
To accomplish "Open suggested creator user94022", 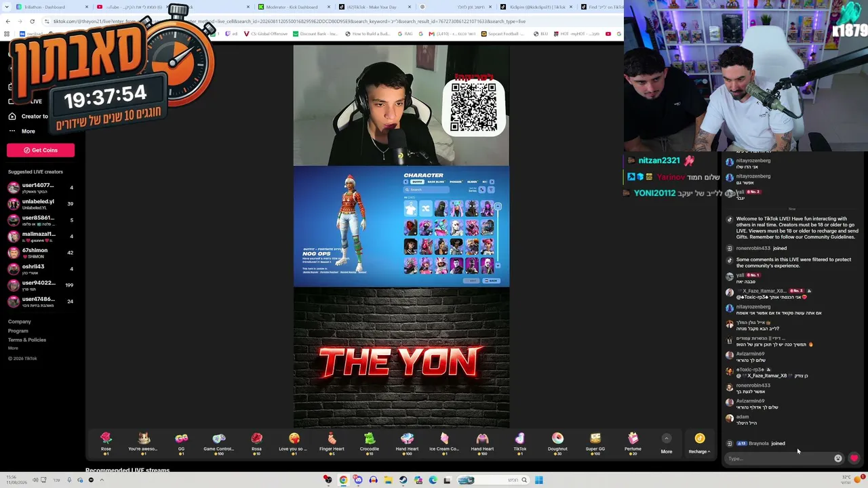I will tap(41, 285).
